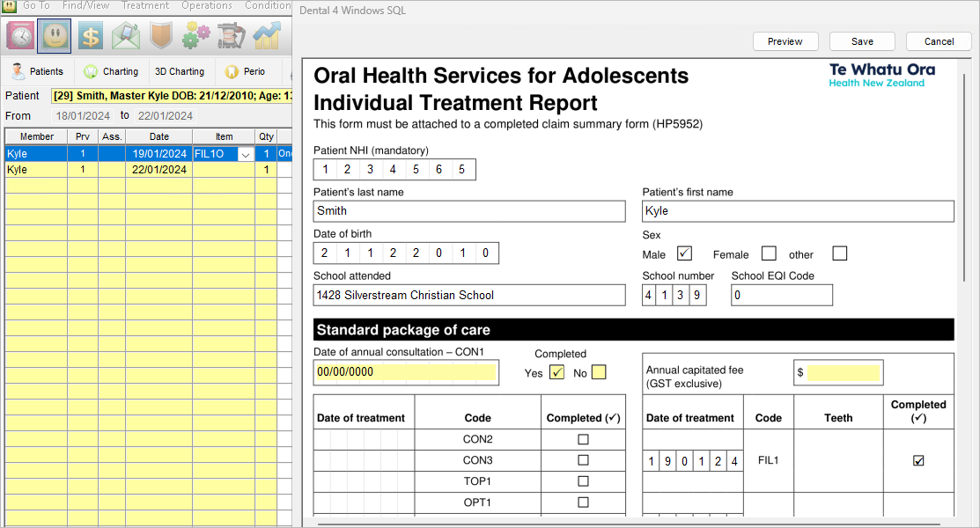The image size is (980, 528).
Task: Select the smiley face patient module icon
Action: (55, 35)
